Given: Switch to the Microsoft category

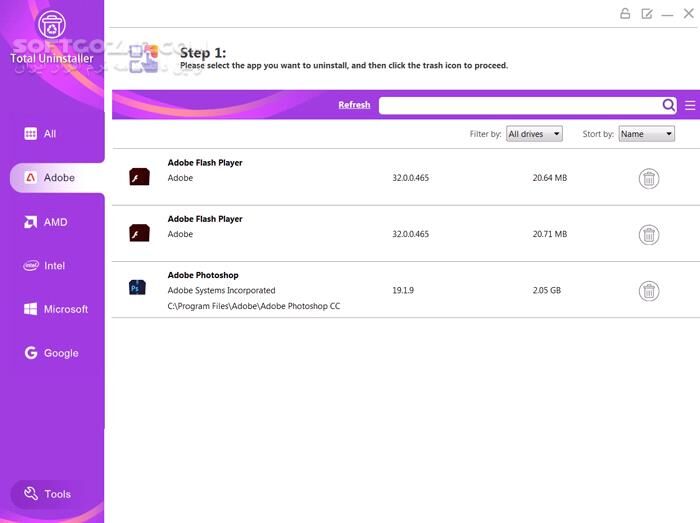Looking at the screenshot, I should 66,309.
